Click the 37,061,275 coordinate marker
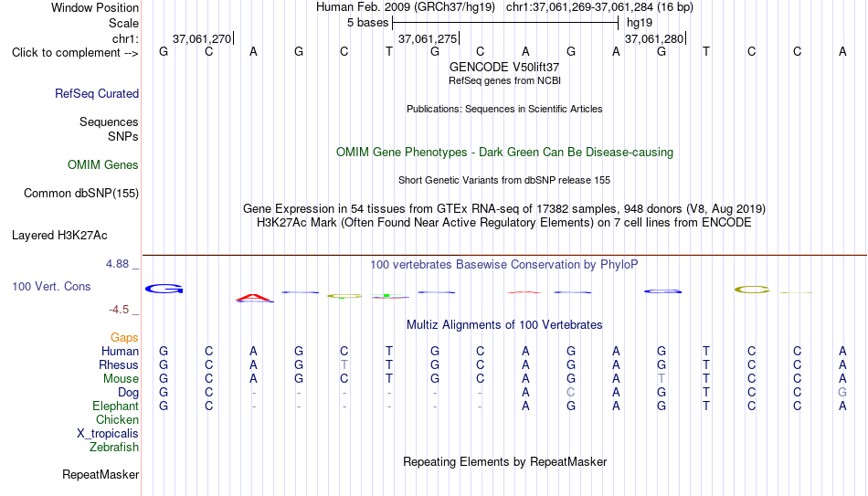 429,38
